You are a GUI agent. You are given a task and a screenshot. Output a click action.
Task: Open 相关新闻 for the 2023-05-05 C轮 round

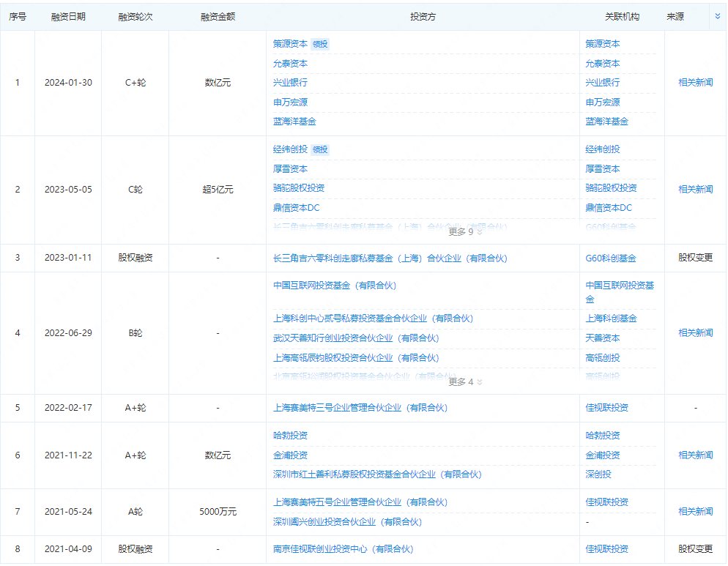(696, 190)
